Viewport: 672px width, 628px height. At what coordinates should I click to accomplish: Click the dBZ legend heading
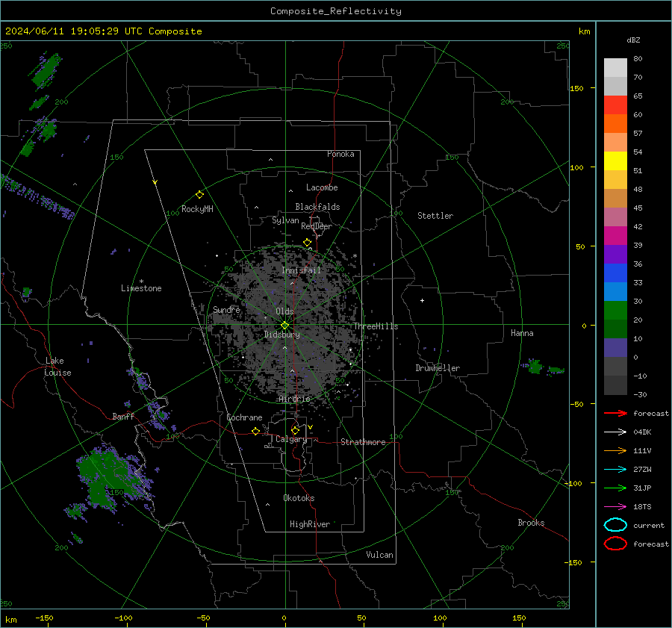(x=633, y=40)
